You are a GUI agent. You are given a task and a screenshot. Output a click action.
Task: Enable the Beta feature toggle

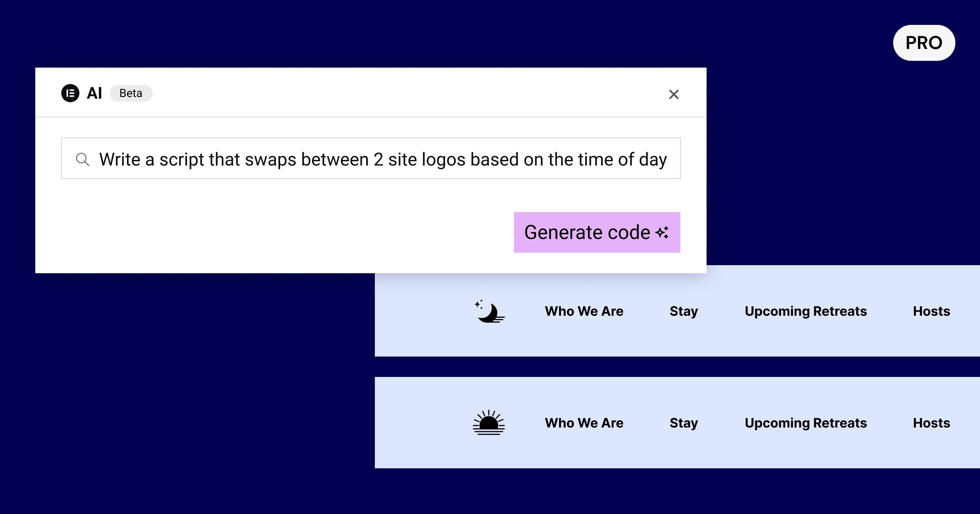click(x=129, y=93)
